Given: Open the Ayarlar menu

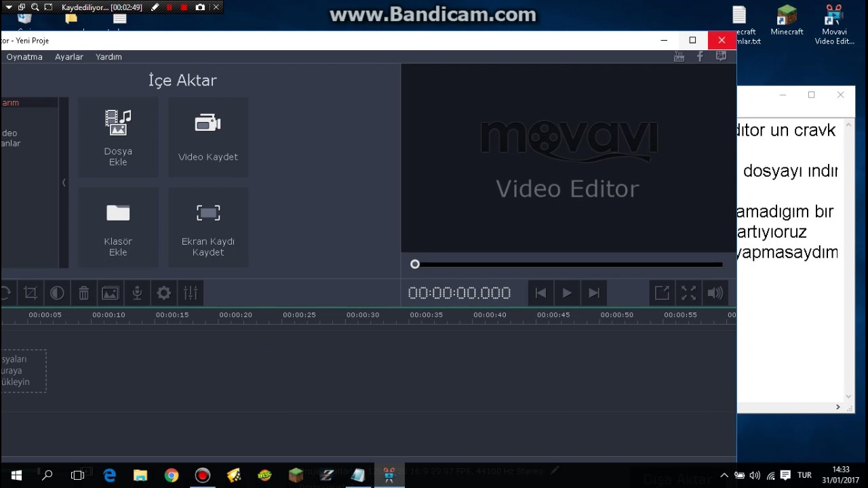Looking at the screenshot, I should 69,57.
